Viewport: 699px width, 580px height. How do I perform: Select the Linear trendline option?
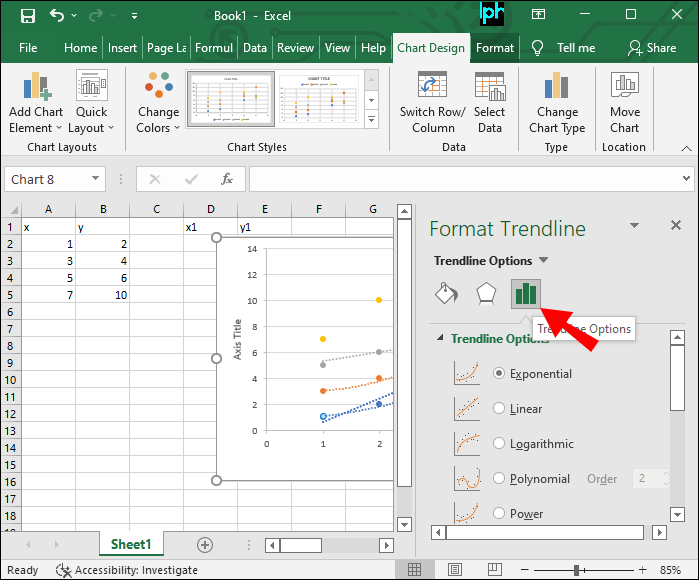click(500, 408)
